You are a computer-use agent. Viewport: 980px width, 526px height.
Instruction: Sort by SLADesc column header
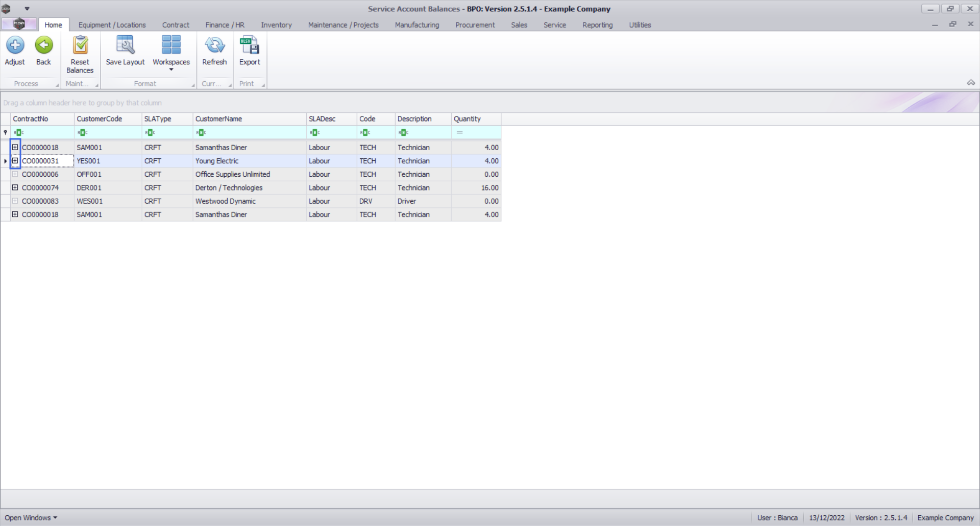[x=332, y=119]
